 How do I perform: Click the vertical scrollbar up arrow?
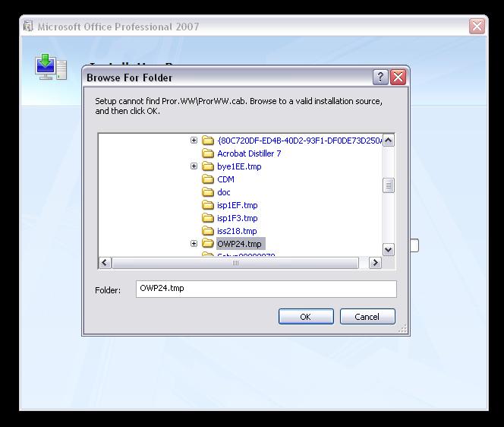(389, 141)
